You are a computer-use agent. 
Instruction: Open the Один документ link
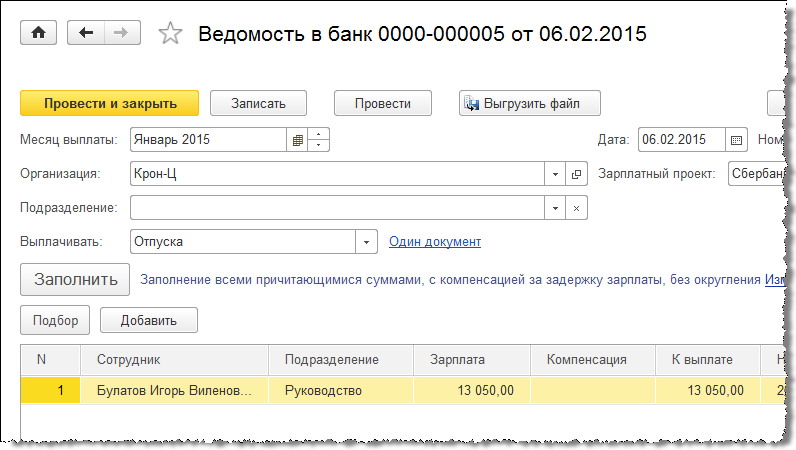pyautogui.click(x=435, y=242)
